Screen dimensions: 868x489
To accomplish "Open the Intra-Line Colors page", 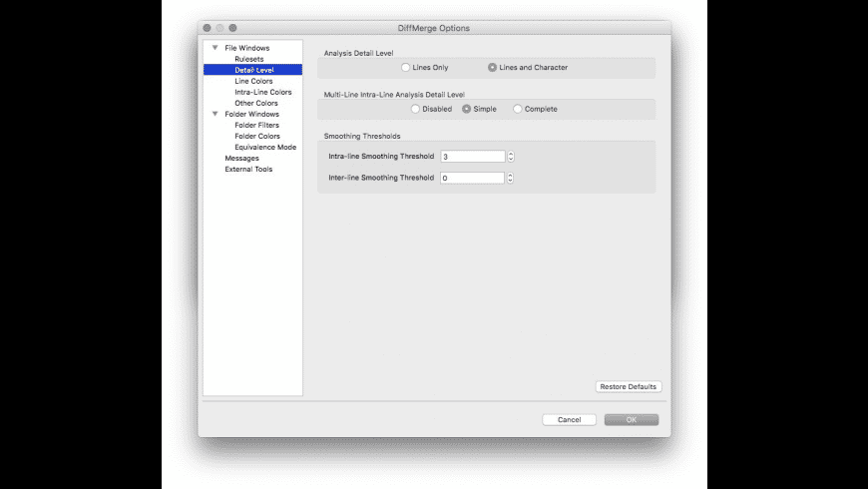I will tap(263, 92).
